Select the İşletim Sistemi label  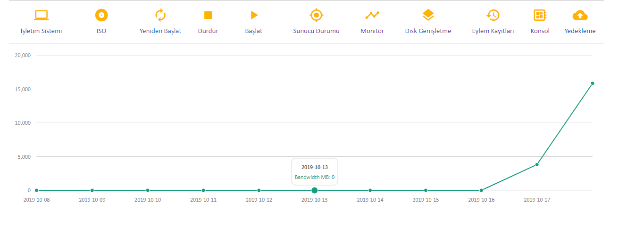coord(42,31)
